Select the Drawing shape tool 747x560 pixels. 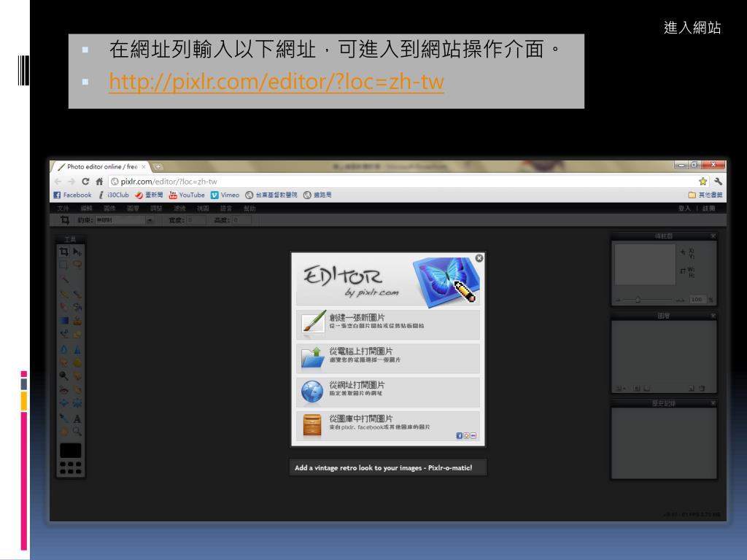tap(77, 334)
